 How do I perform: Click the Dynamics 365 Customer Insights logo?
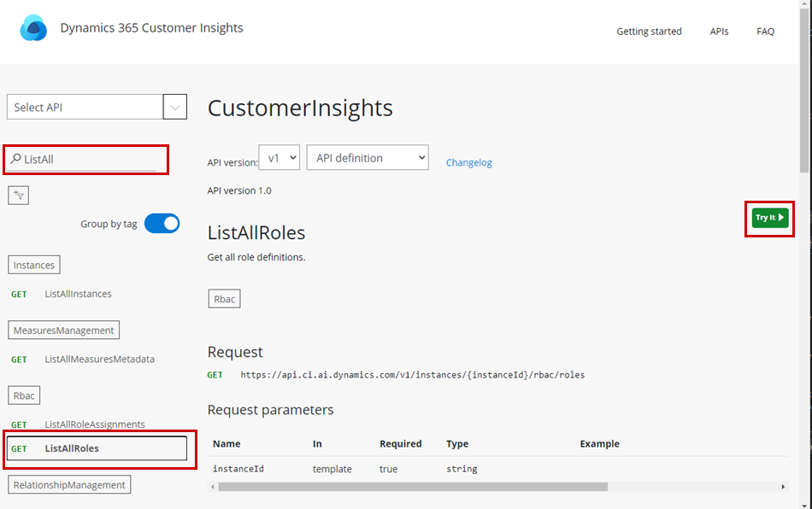(x=33, y=26)
